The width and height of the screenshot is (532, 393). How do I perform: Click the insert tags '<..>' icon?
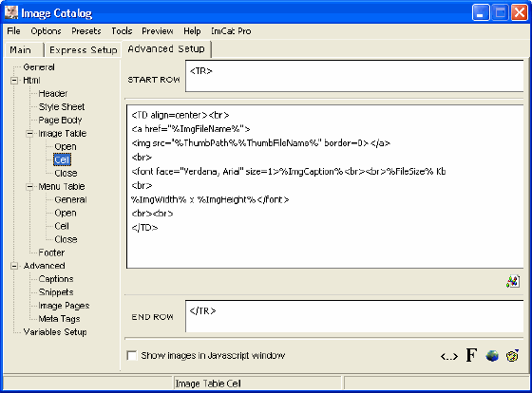(448, 356)
